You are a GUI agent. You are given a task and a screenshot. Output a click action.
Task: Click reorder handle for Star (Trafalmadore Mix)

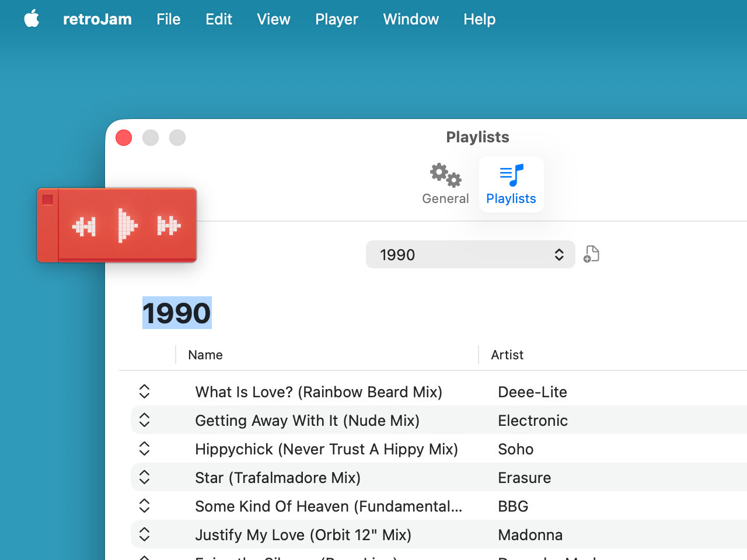click(x=145, y=477)
